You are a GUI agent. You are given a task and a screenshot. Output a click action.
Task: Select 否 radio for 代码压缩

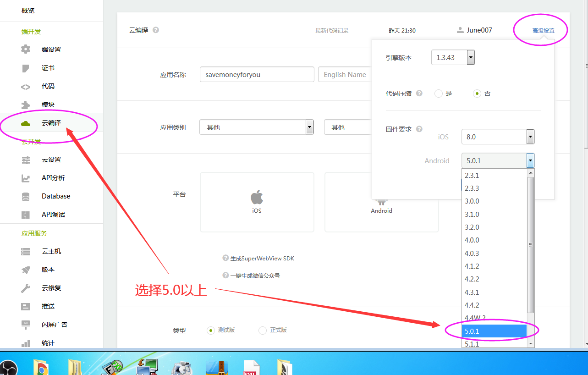[477, 94]
